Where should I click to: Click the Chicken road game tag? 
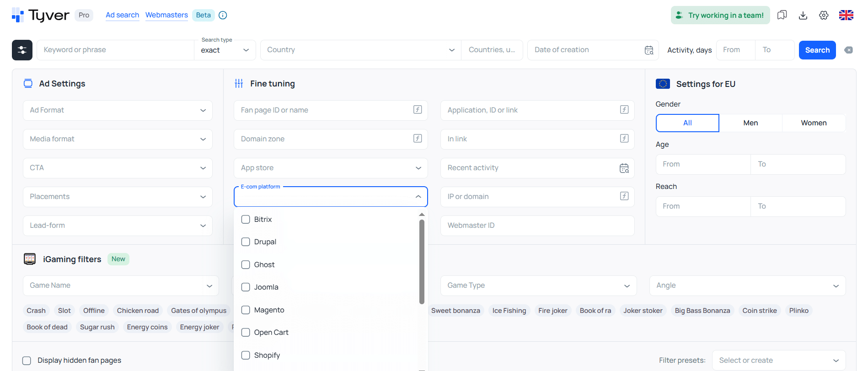pyautogui.click(x=138, y=311)
